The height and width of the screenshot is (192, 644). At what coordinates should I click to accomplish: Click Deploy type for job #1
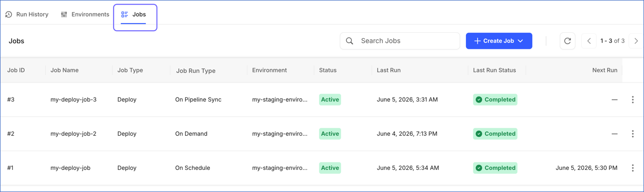click(x=127, y=168)
